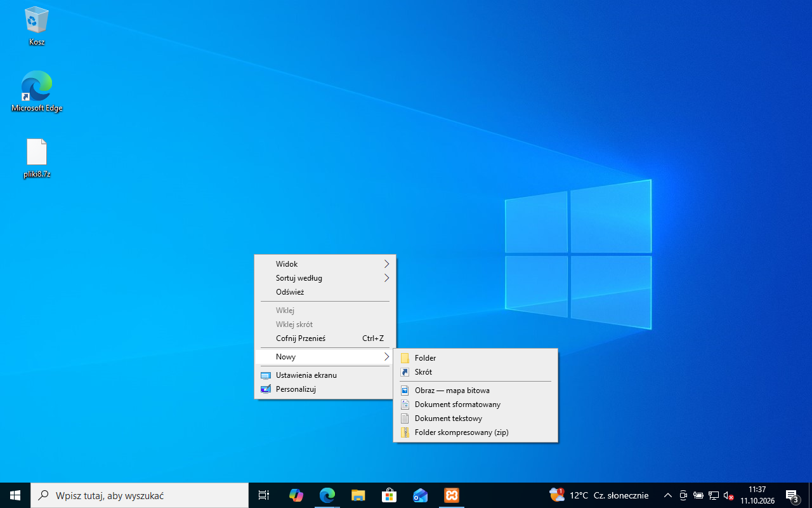
Task: Show hidden system tray icons
Action: point(667,495)
